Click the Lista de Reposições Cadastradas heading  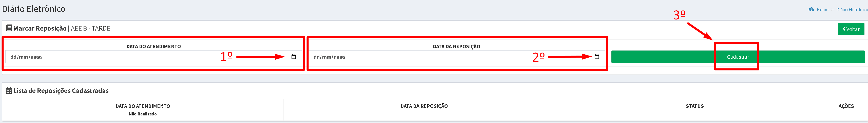pos(61,91)
